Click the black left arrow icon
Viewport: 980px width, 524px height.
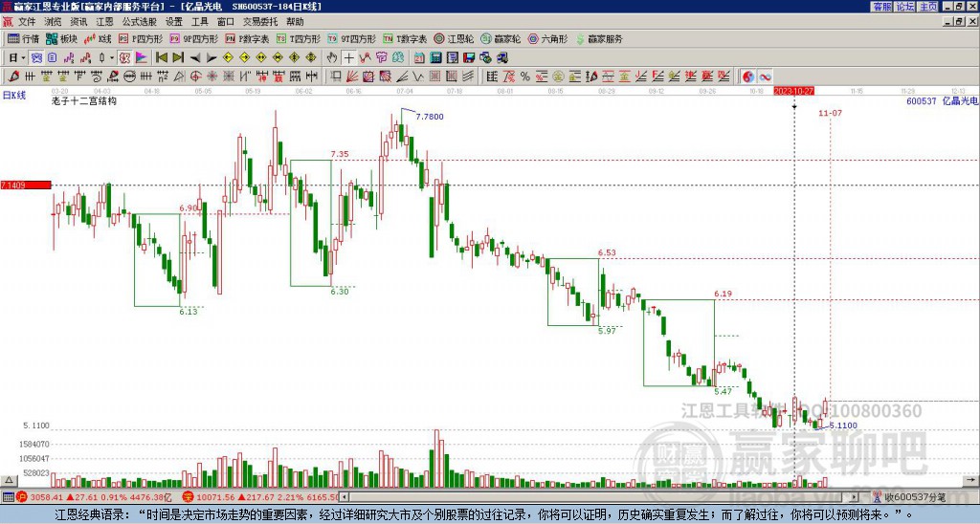click(195, 58)
